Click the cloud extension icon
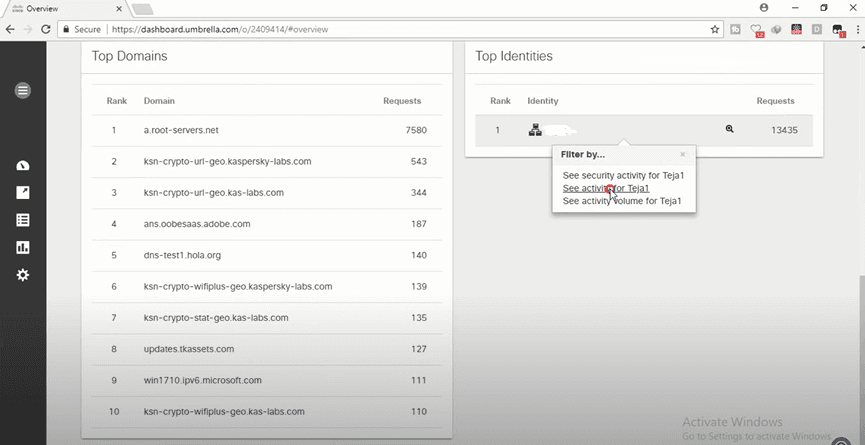The width and height of the screenshot is (865, 445). coord(776,29)
